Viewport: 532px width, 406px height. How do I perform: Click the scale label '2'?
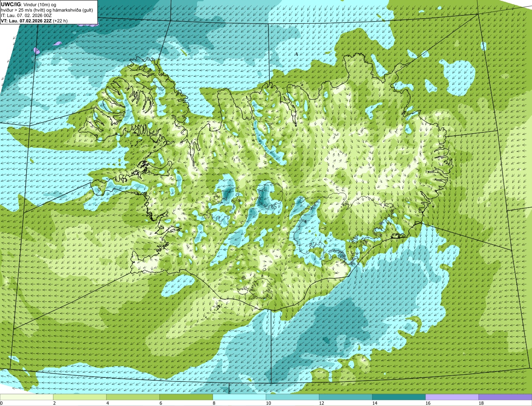click(x=54, y=403)
